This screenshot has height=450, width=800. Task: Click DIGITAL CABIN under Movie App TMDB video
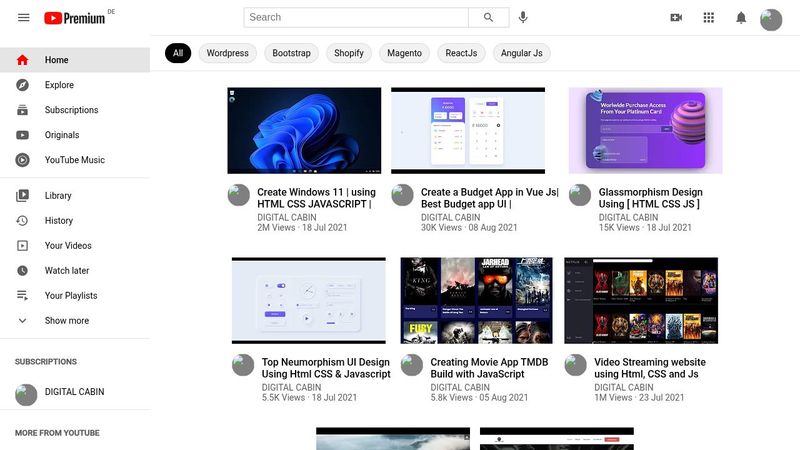460,387
